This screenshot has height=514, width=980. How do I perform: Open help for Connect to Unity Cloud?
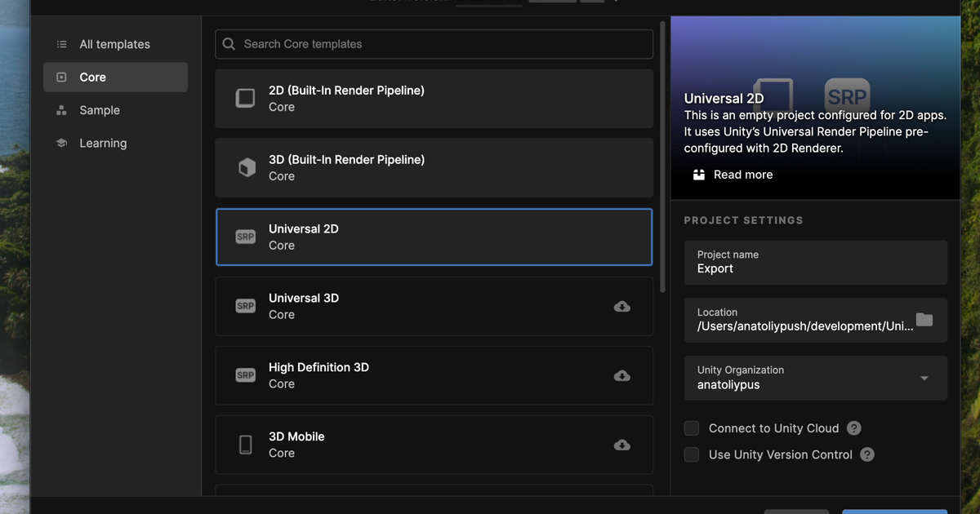854,428
